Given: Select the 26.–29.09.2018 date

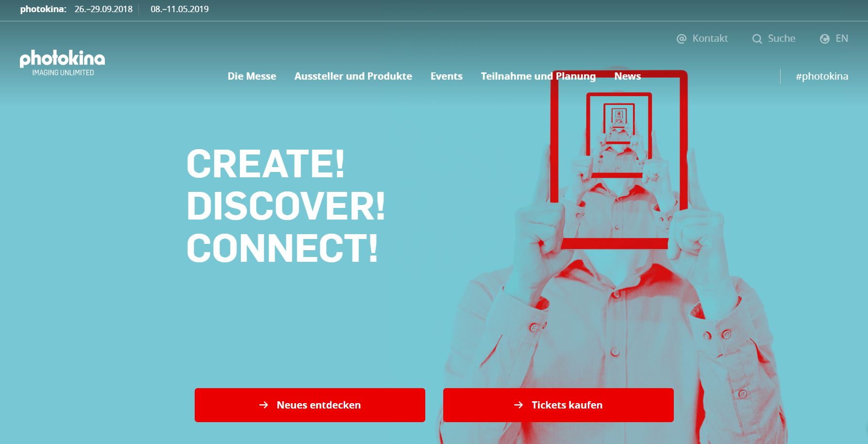Looking at the screenshot, I should (x=103, y=9).
